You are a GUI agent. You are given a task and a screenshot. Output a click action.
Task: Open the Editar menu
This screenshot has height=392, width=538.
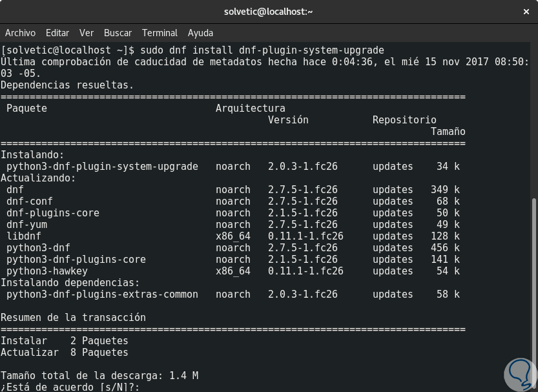[x=57, y=33]
